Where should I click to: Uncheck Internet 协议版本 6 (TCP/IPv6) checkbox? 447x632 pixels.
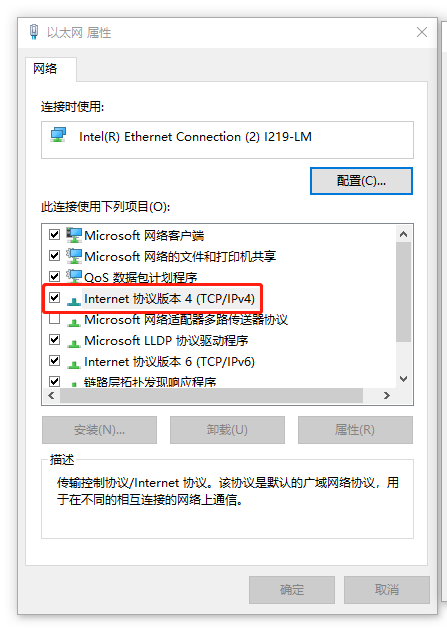point(54,360)
